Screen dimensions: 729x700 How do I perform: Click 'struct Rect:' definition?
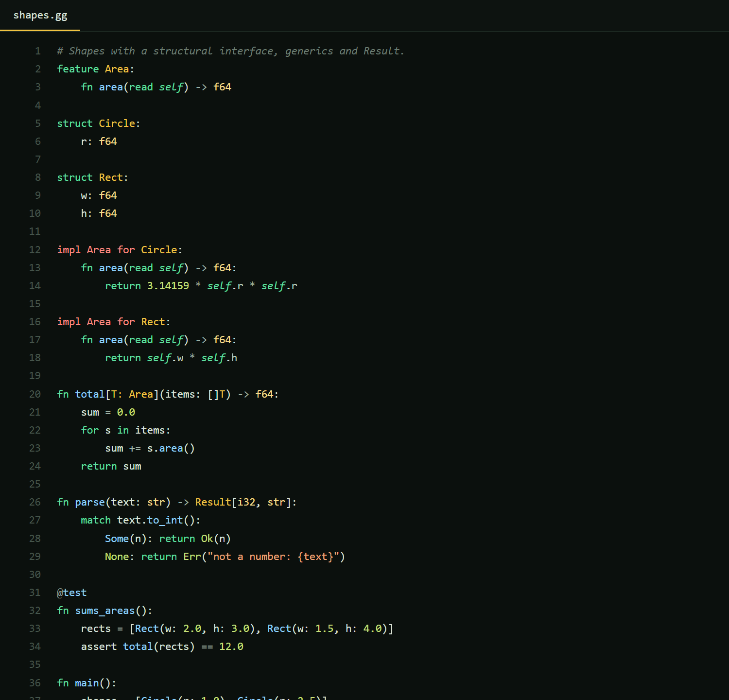point(92,177)
